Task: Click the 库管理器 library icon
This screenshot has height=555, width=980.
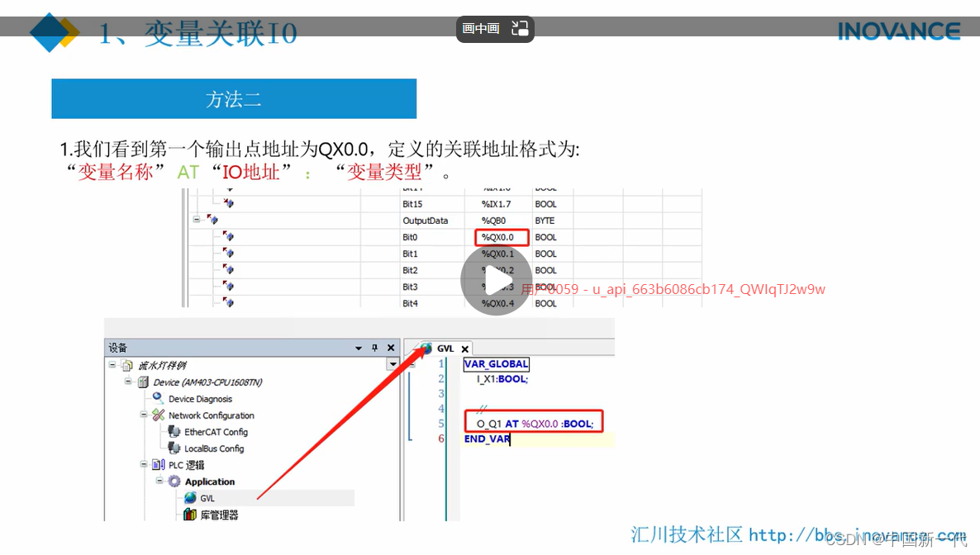Action: click(190, 515)
